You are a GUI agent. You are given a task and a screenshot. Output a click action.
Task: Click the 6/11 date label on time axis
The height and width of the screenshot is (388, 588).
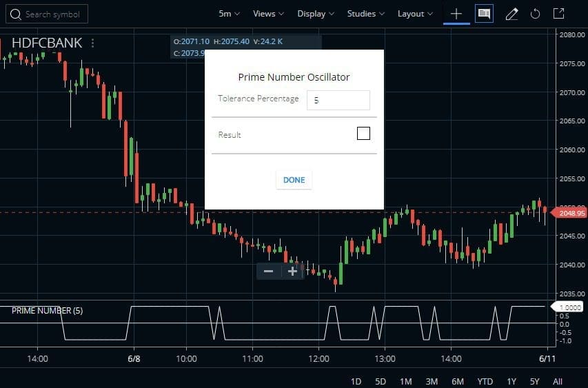coord(547,359)
